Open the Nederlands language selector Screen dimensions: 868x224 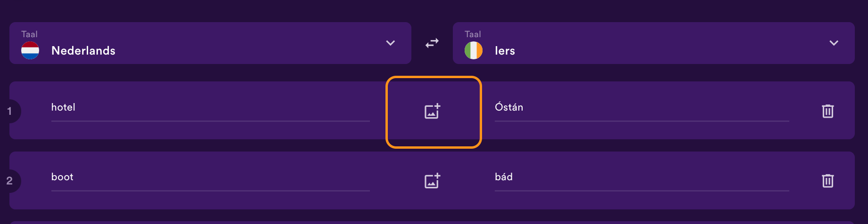tap(210, 43)
